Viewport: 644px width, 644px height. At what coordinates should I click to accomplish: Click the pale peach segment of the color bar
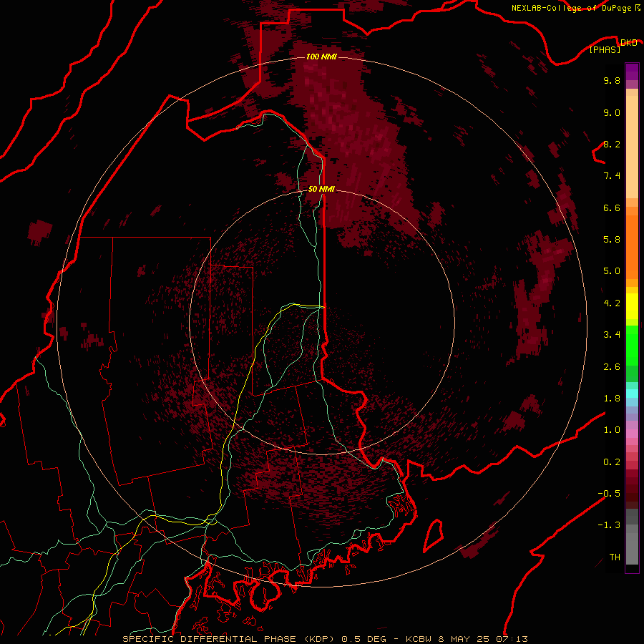click(632, 147)
